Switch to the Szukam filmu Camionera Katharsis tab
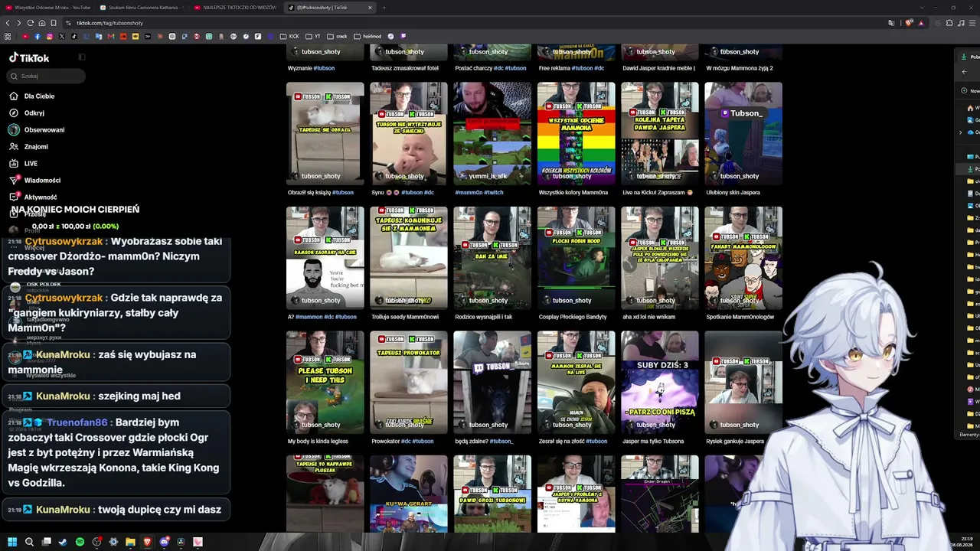The width and height of the screenshot is (980, 551). 142,8
